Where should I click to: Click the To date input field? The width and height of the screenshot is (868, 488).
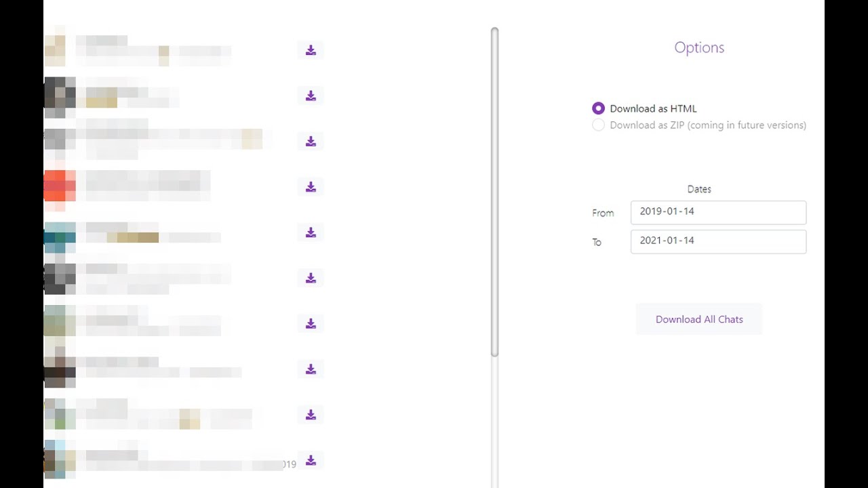click(718, 241)
